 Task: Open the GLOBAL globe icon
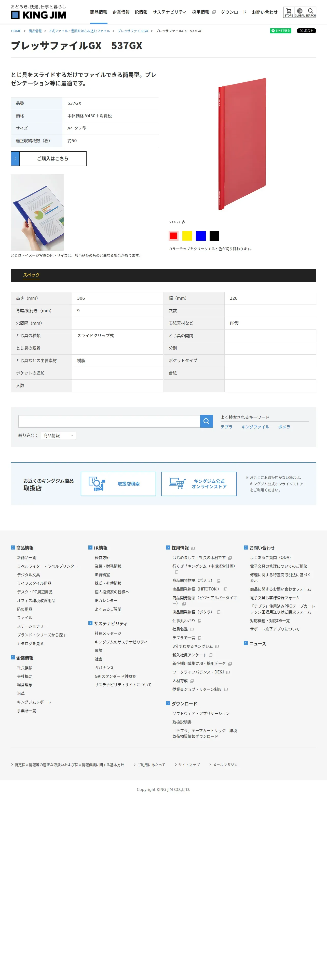tap(299, 12)
